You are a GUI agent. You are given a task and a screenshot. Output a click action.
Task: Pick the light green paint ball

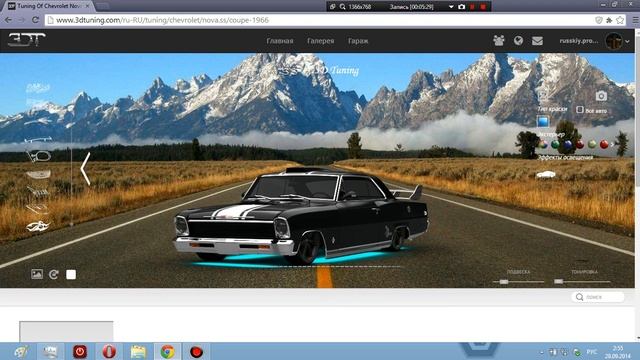(x=592, y=144)
